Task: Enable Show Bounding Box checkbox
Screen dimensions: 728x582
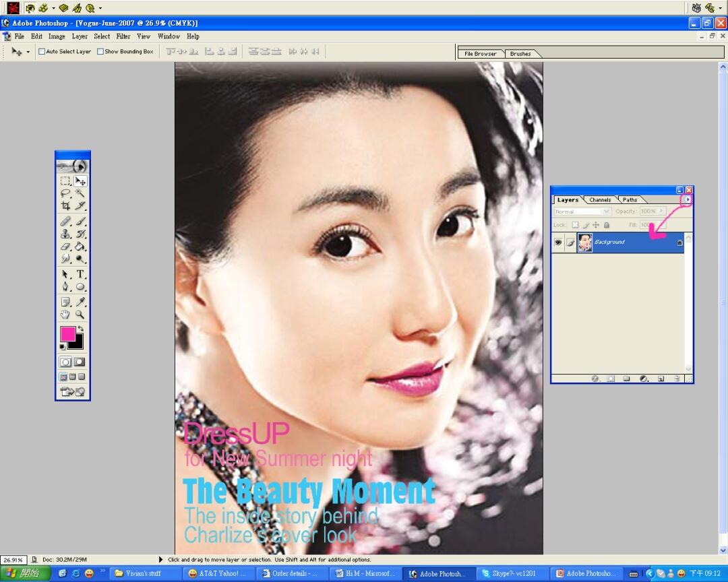Action: click(100, 51)
